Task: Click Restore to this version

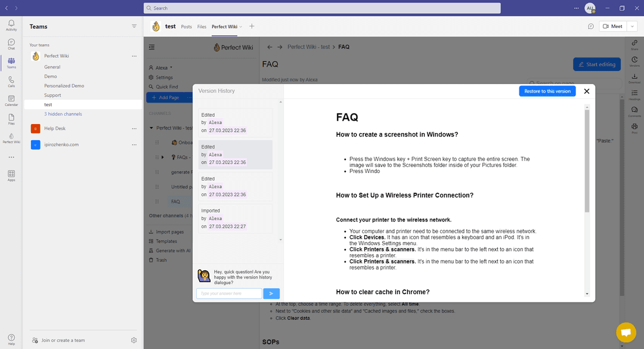Action: coord(547,91)
